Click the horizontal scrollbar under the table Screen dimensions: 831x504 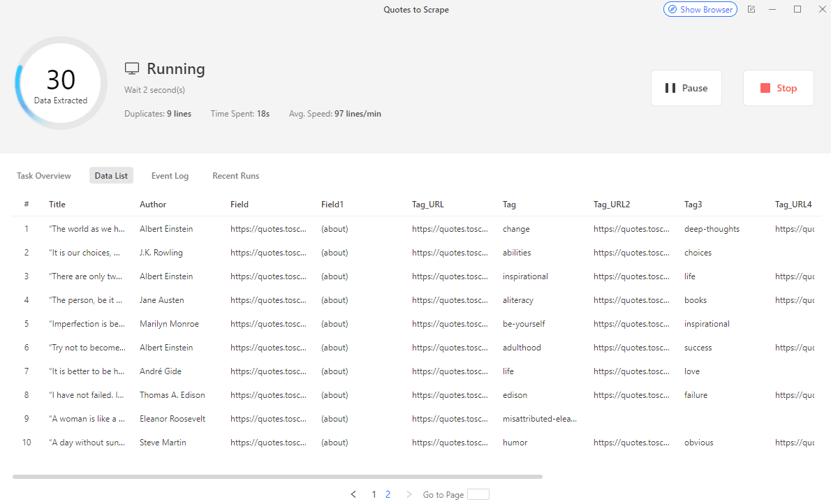(x=277, y=477)
